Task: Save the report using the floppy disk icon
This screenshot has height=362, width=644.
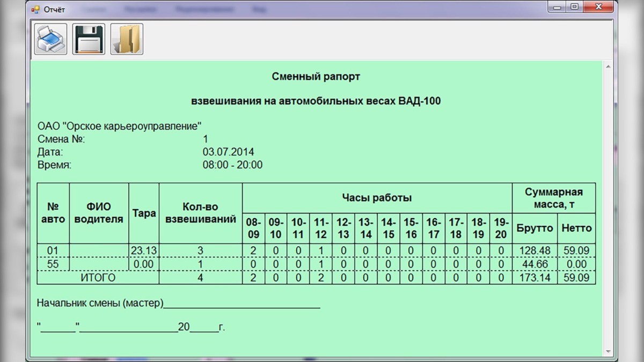Action: pos(89,39)
